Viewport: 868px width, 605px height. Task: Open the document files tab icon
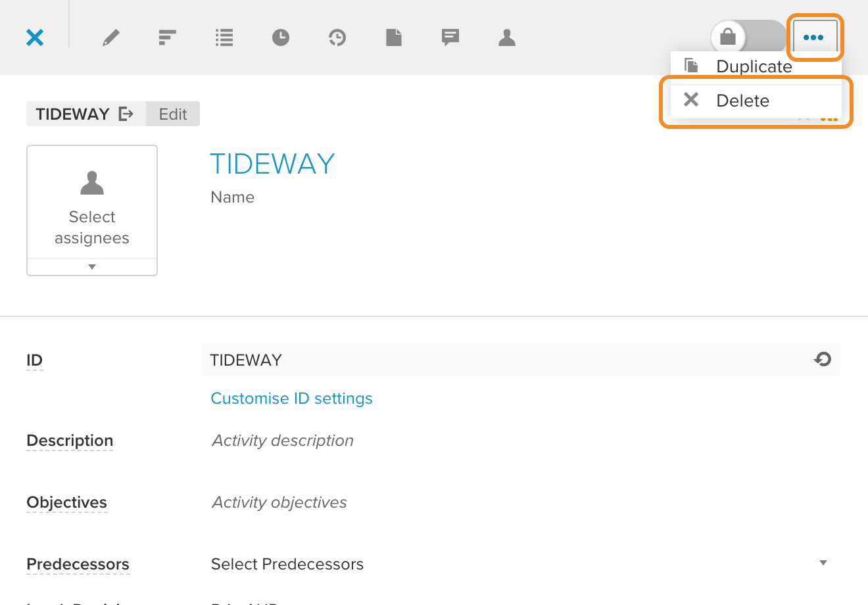point(394,37)
